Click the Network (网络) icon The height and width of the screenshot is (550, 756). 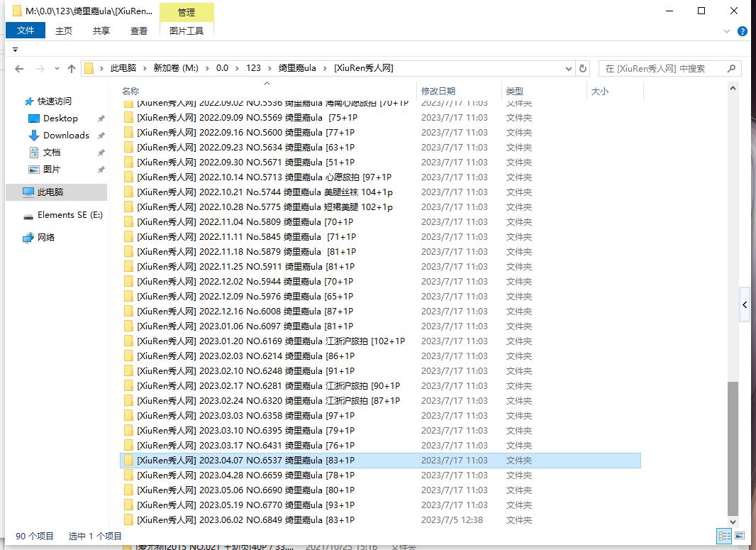click(28, 237)
